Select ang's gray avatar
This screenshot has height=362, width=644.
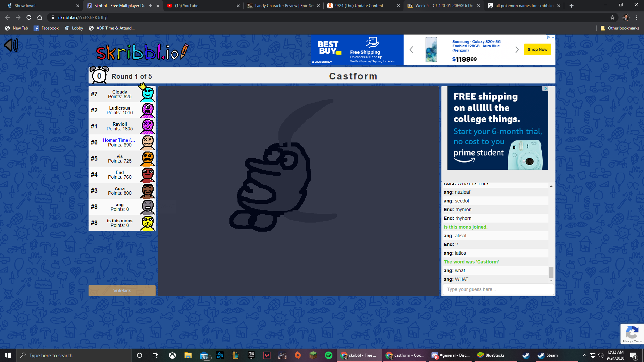pos(147,207)
